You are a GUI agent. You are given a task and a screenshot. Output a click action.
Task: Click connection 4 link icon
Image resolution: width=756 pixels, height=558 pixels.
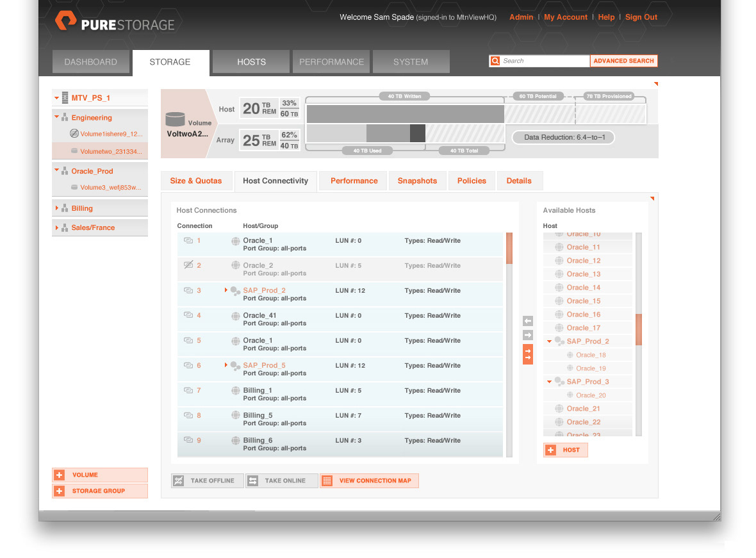tap(188, 315)
